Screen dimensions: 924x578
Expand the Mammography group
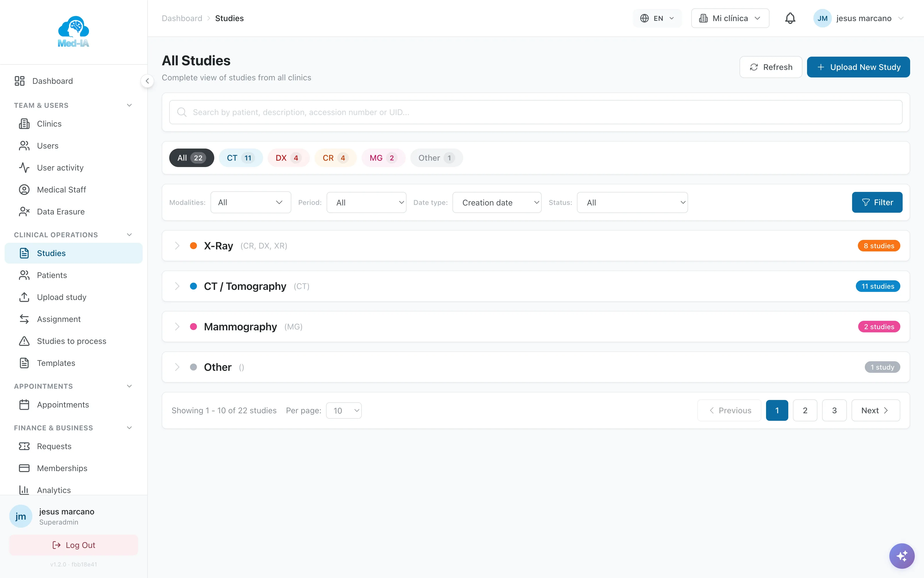(x=536, y=327)
